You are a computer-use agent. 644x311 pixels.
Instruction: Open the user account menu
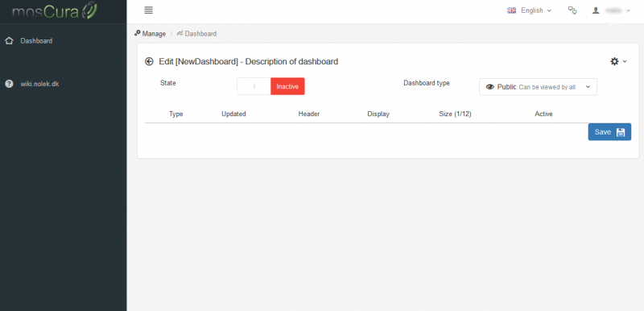click(x=611, y=10)
